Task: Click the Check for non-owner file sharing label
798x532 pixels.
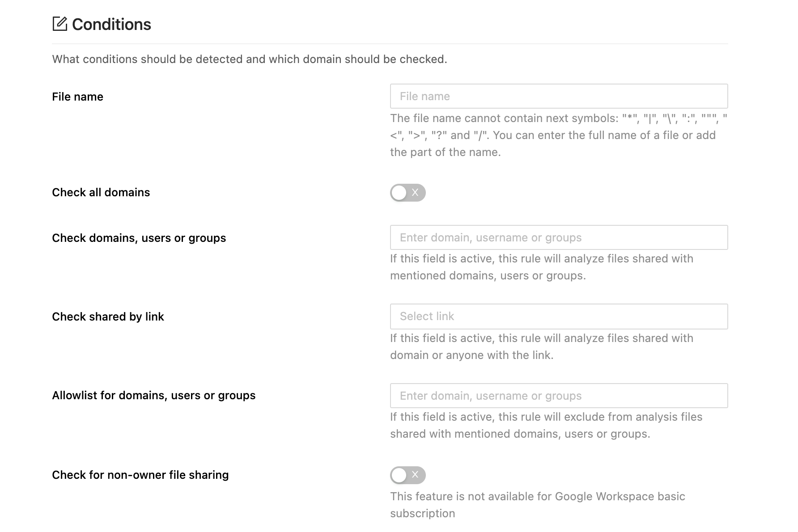Action: [x=140, y=475]
